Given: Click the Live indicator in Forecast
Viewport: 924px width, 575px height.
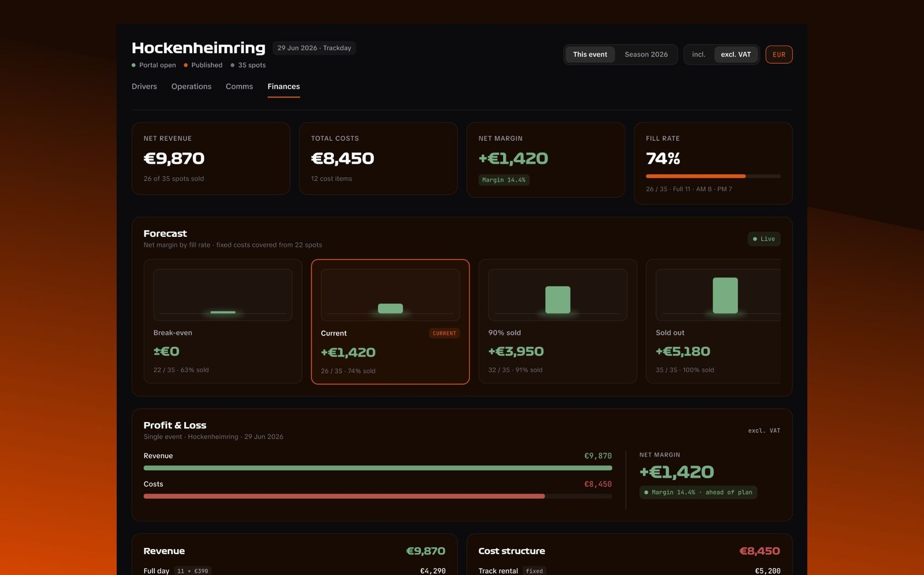Looking at the screenshot, I should [x=764, y=239].
